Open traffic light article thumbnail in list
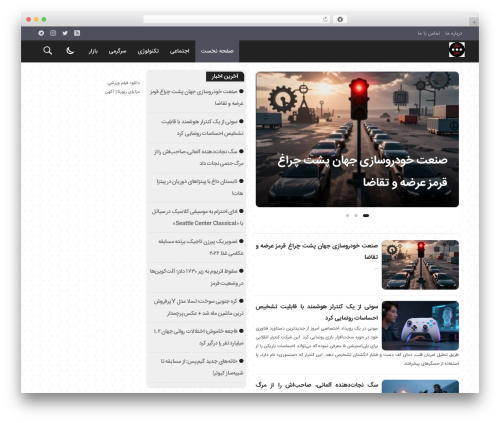Screen dimensions: 500x423 (420, 265)
